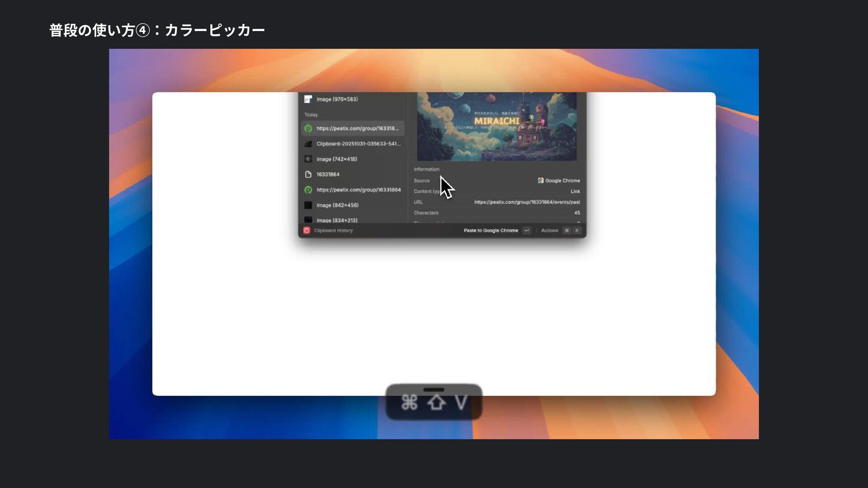Viewport: 868px width, 488px height.
Task: Click the Command key badge next to Actions
Action: pos(567,230)
